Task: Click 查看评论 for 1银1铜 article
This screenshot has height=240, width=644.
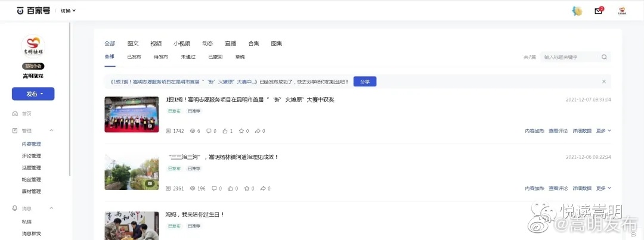Action: (558, 131)
